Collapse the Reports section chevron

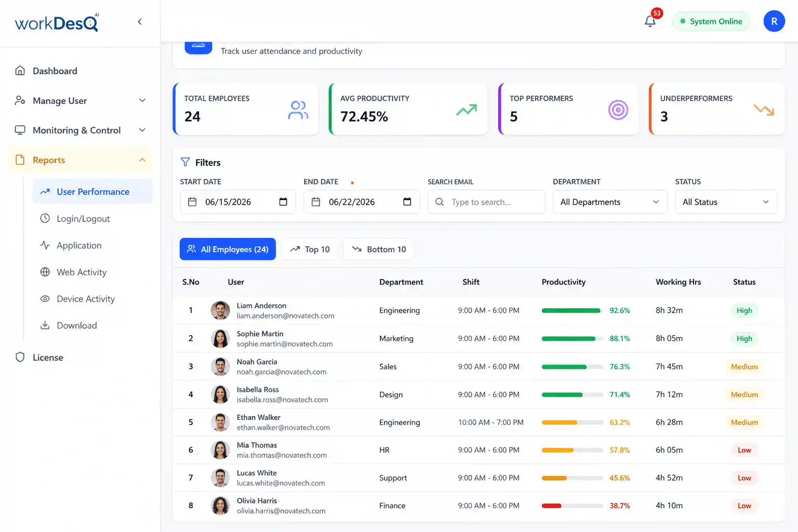142,160
